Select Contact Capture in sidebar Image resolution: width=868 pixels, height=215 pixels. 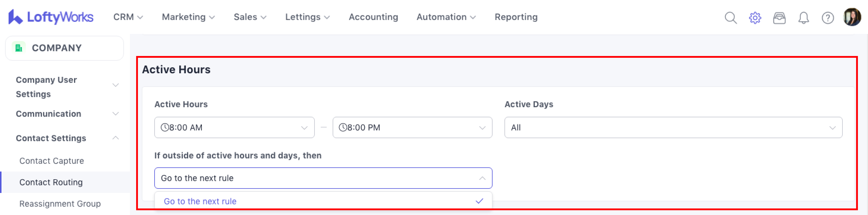[x=51, y=161]
